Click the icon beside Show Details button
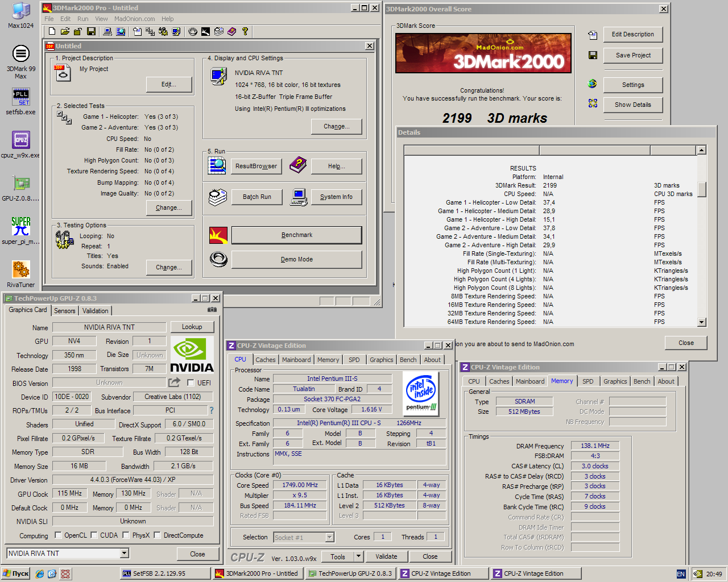This screenshot has height=582, width=728. [x=593, y=103]
